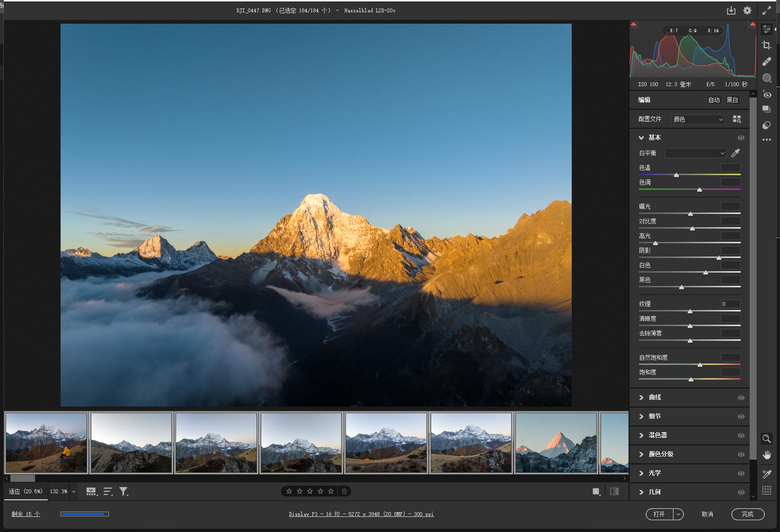This screenshot has width=780, height=532.
Task: Open the Masking tool
Action: tap(766, 78)
